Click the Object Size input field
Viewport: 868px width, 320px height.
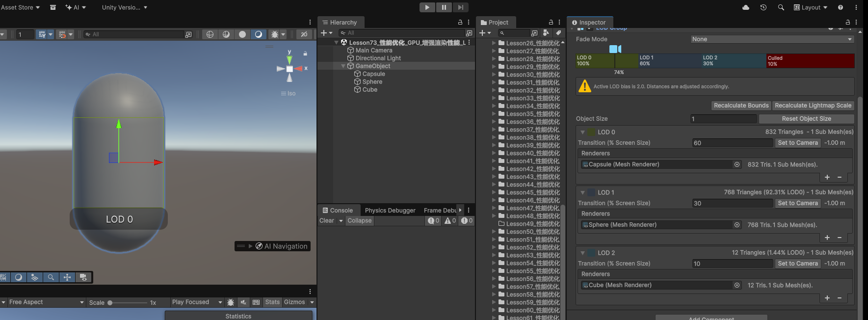click(x=723, y=119)
